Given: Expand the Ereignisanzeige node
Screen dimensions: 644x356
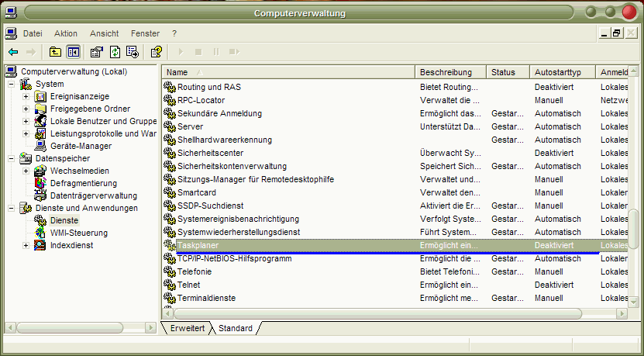Looking at the screenshot, I should [x=26, y=97].
